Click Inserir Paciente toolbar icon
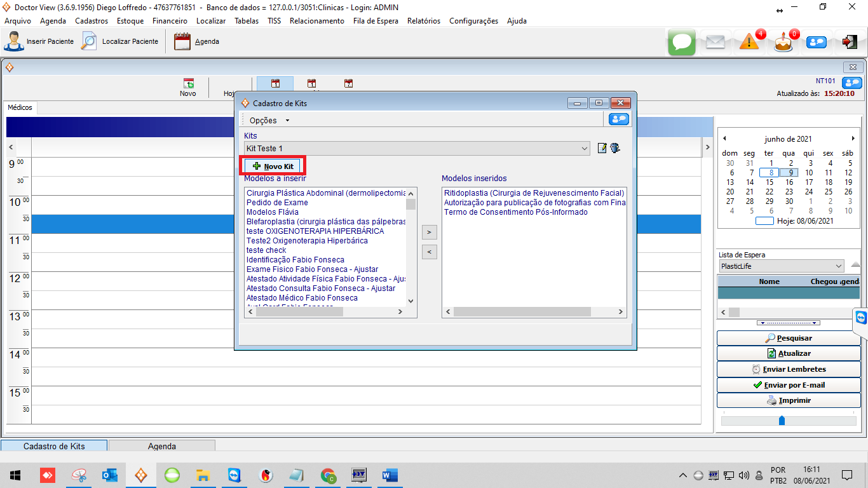This screenshot has width=868, height=488. tap(14, 41)
